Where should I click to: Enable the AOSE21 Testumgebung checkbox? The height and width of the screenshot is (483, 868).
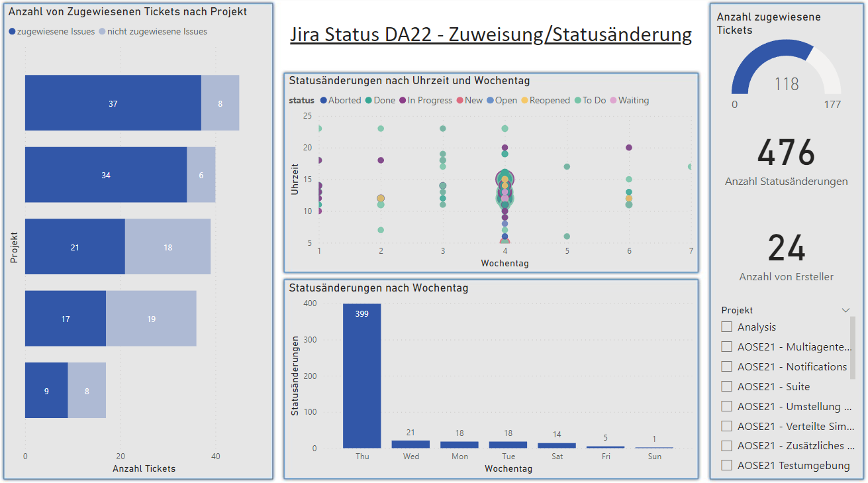(727, 466)
